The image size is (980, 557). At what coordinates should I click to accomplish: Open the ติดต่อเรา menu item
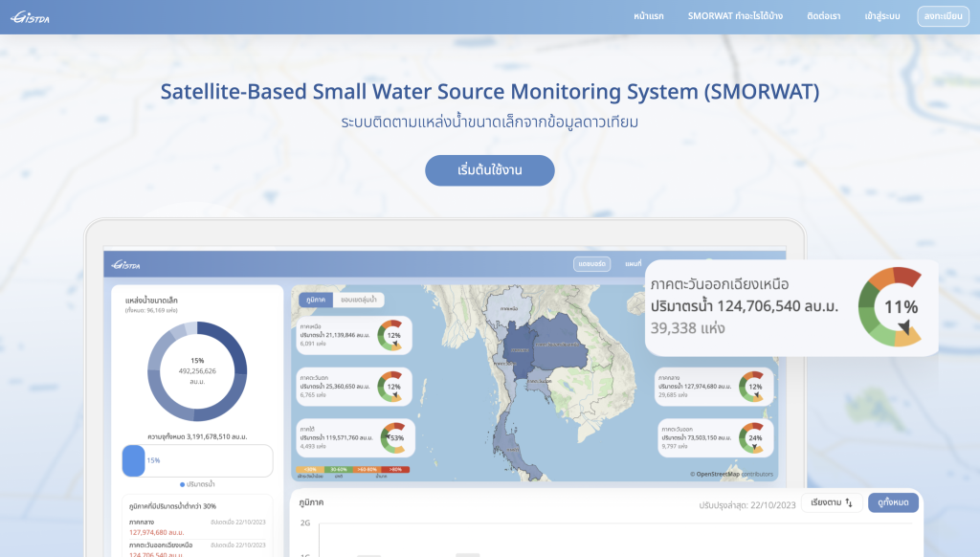pyautogui.click(x=824, y=16)
